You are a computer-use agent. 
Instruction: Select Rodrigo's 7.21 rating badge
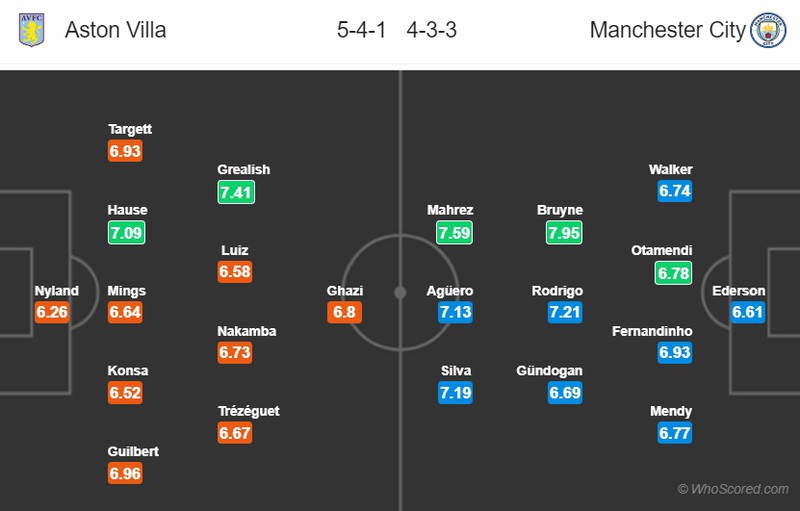(x=565, y=313)
